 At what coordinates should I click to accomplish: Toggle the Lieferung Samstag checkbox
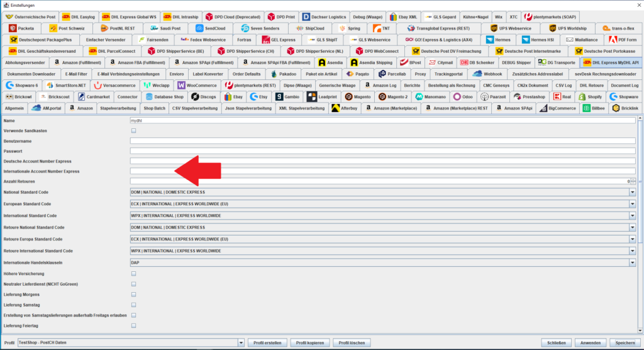click(133, 305)
